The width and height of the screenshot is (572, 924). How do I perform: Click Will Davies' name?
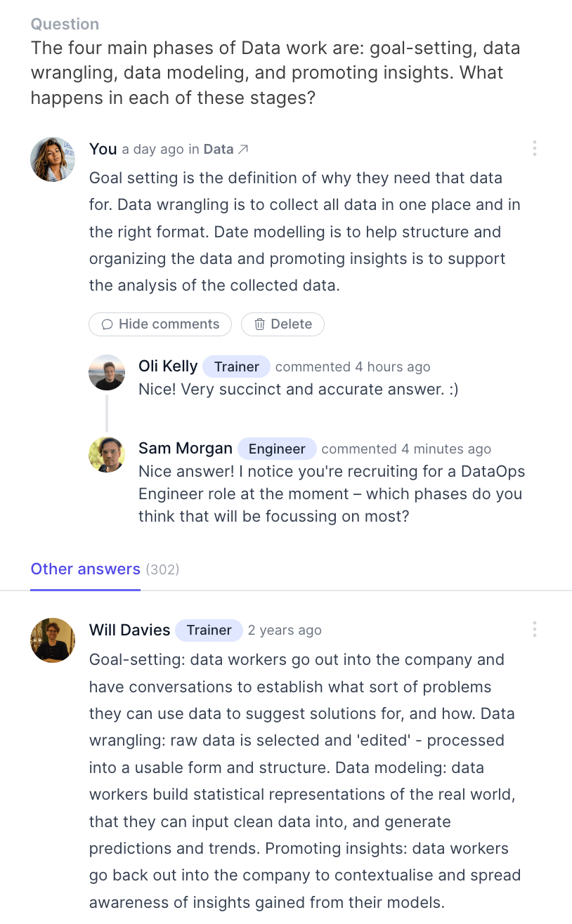129,630
